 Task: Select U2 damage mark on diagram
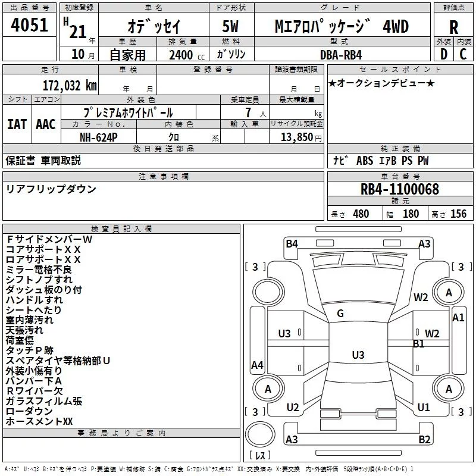[293, 407]
